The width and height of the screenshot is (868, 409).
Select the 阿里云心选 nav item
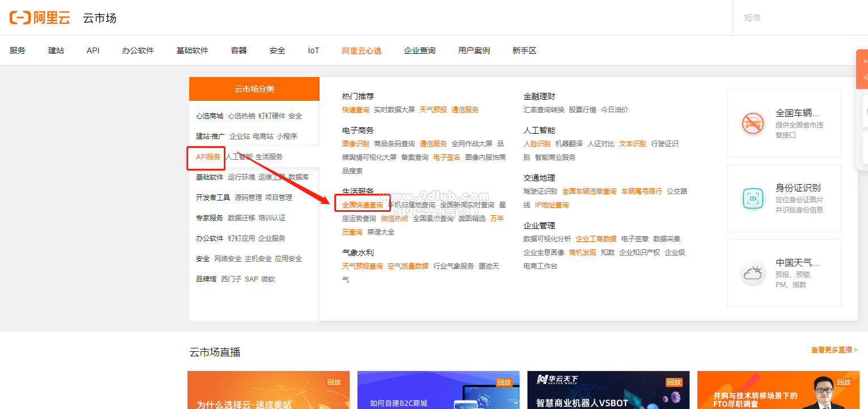[361, 50]
